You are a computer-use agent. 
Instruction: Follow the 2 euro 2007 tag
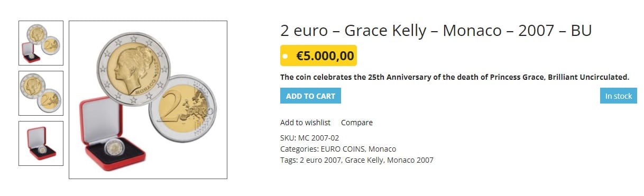[x=320, y=160]
